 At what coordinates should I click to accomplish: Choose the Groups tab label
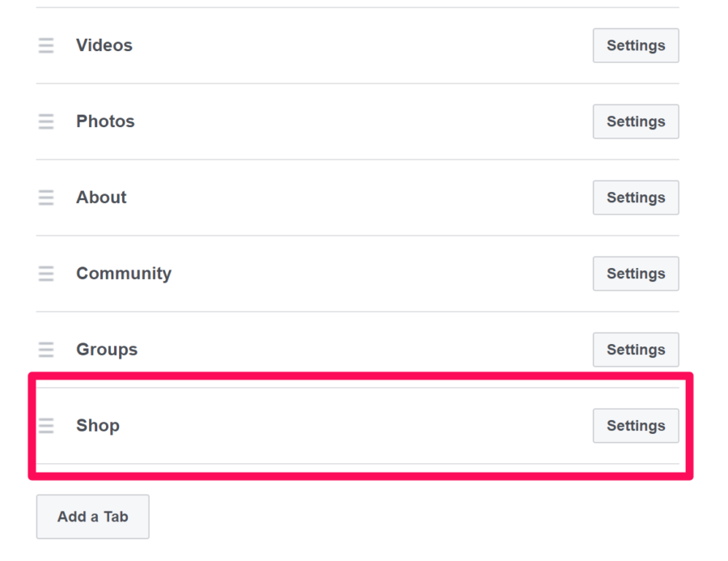[x=107, y=350]
